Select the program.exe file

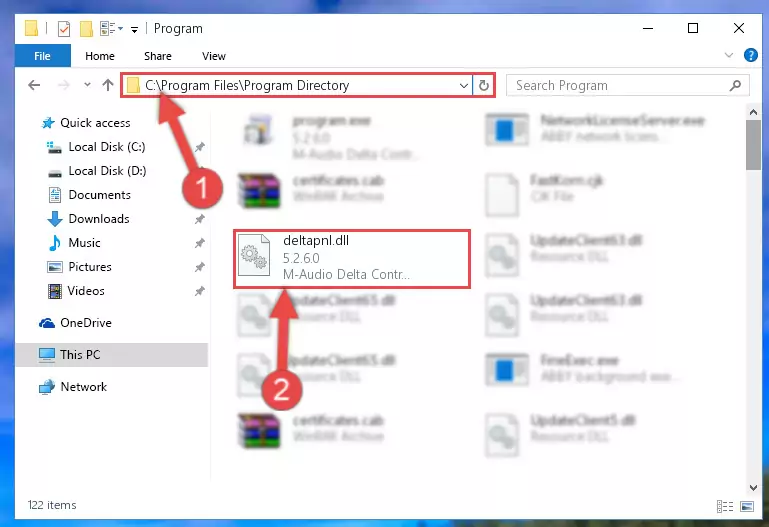click(x=330, y=136)
